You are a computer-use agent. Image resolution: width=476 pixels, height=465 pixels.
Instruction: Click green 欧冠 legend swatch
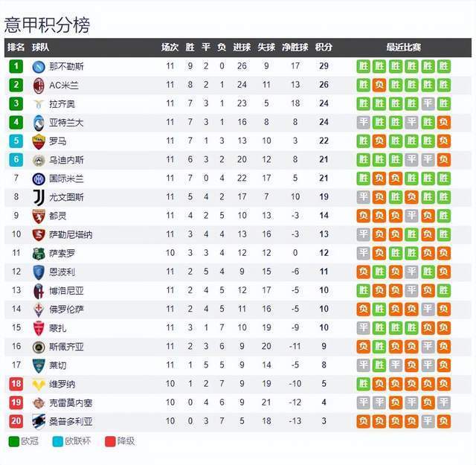point(14,441)
